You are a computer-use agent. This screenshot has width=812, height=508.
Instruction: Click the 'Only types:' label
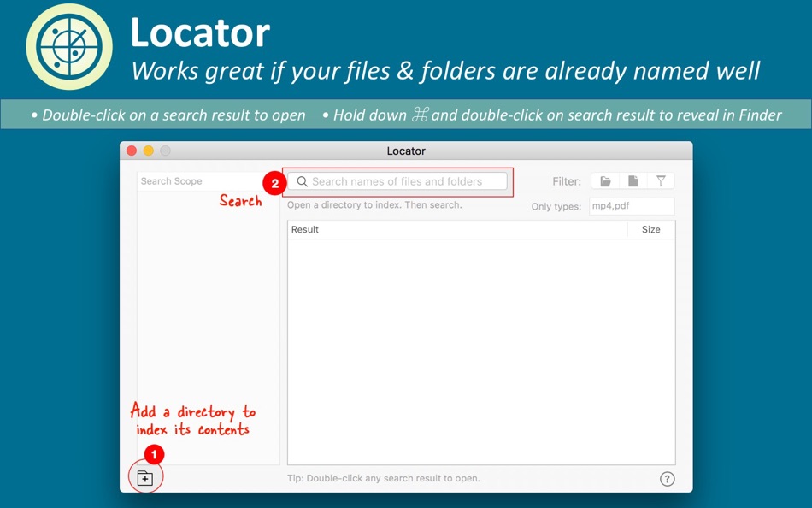pyautogui.click(x=556, y=206)
